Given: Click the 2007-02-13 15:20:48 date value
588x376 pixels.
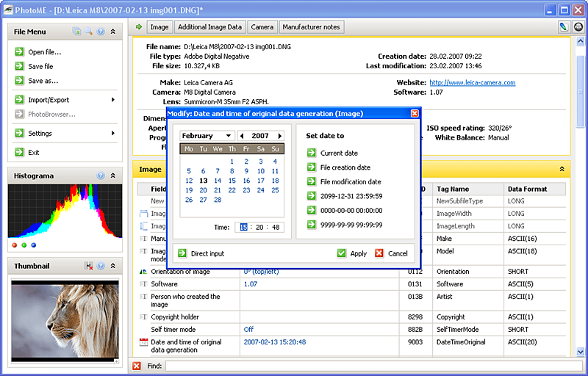Looking at the screenshot, I should 275,341.
